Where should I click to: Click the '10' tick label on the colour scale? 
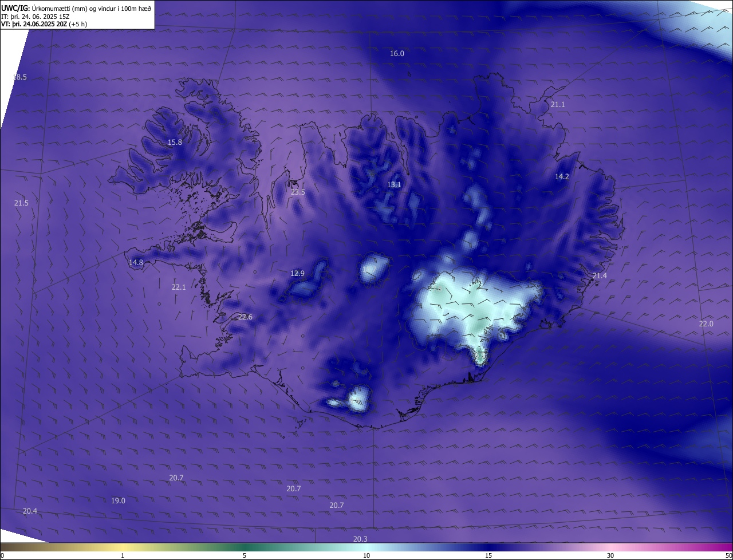(366, 555)
